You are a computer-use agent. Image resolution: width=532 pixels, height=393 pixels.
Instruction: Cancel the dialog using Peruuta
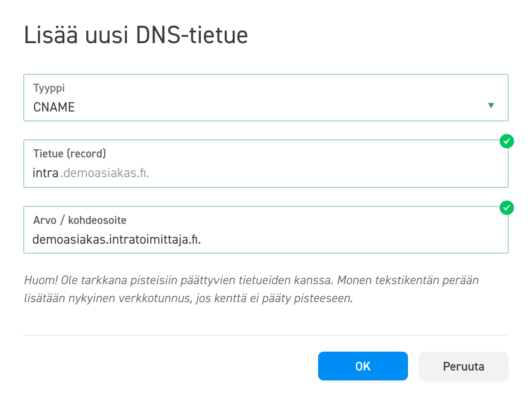463,366
